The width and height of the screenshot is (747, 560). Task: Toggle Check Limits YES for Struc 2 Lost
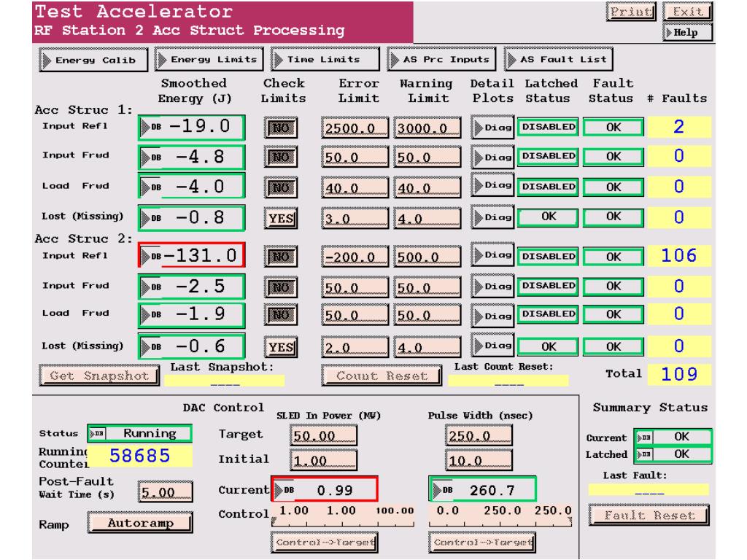point(281,347)
